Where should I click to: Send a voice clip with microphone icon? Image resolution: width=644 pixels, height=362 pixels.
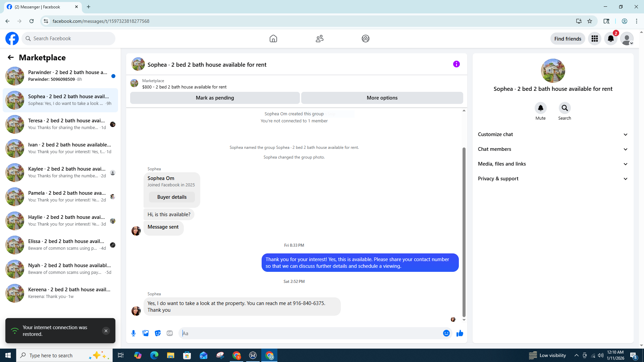tap(133, 333)
